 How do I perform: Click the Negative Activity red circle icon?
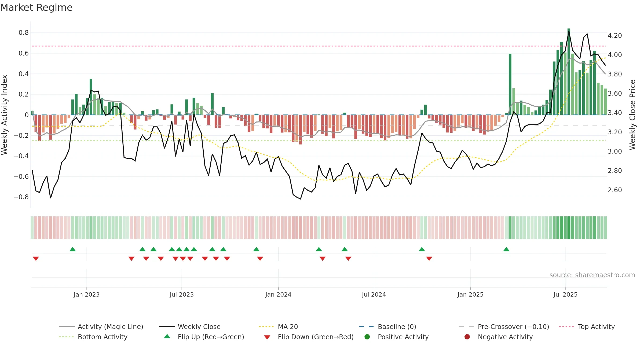(x=467, y=337)
